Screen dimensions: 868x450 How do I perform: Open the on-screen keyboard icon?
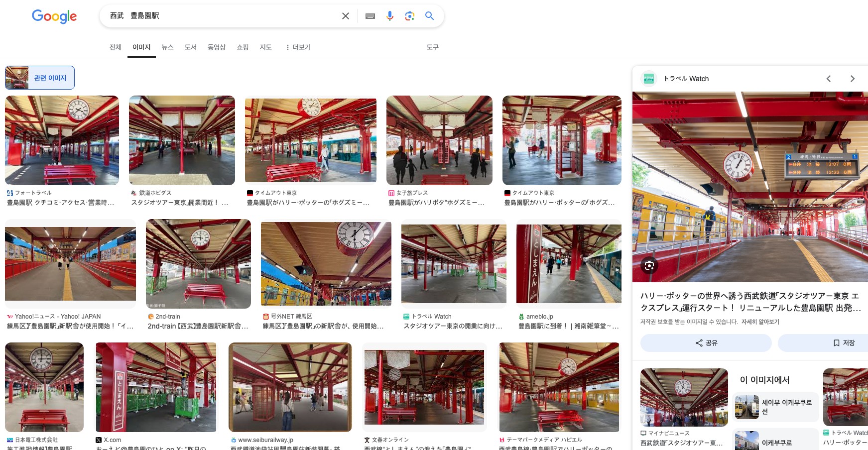(x=370, y=16)
